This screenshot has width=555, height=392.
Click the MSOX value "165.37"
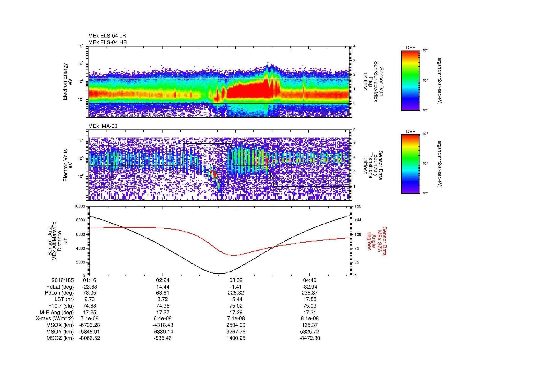pyautogui.click(x=309, y=325)
